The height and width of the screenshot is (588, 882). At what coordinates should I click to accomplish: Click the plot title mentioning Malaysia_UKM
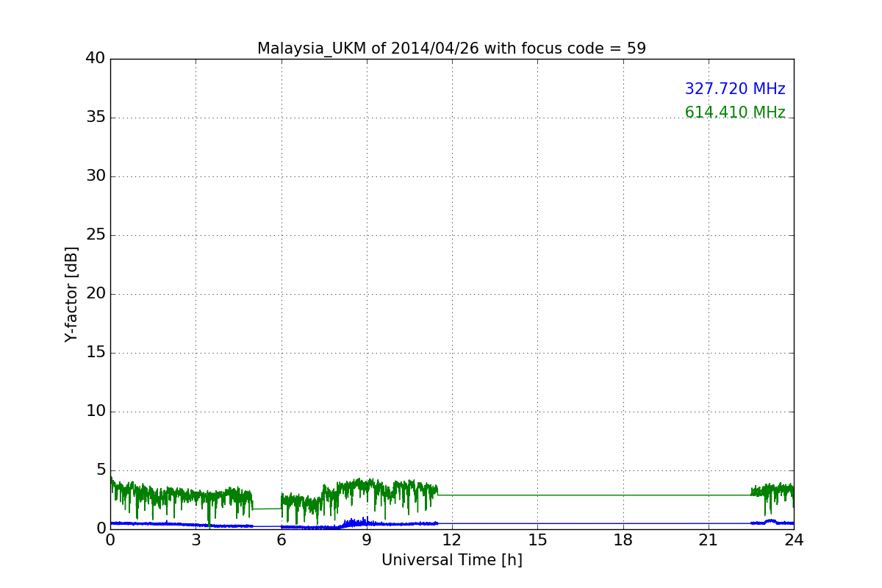pos(451,49)
